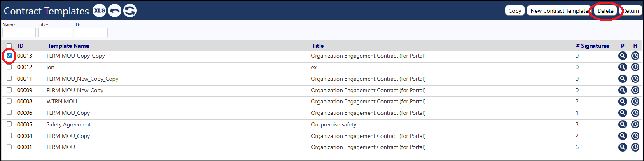The height and width of the screenshot is (161, 644).
Task: Preview template 00001 FLRM MOU
Action: tap(623, 147)
